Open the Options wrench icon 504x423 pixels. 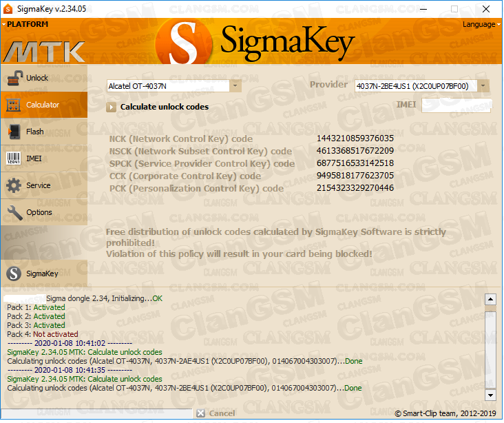pyautogui.click(x=14, y=213)
